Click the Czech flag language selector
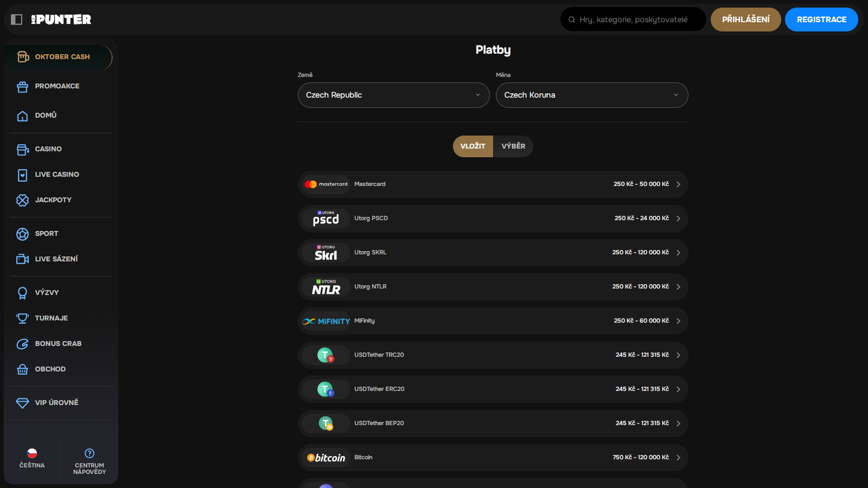Screen dimensions: 868x488 click(32, 453)
